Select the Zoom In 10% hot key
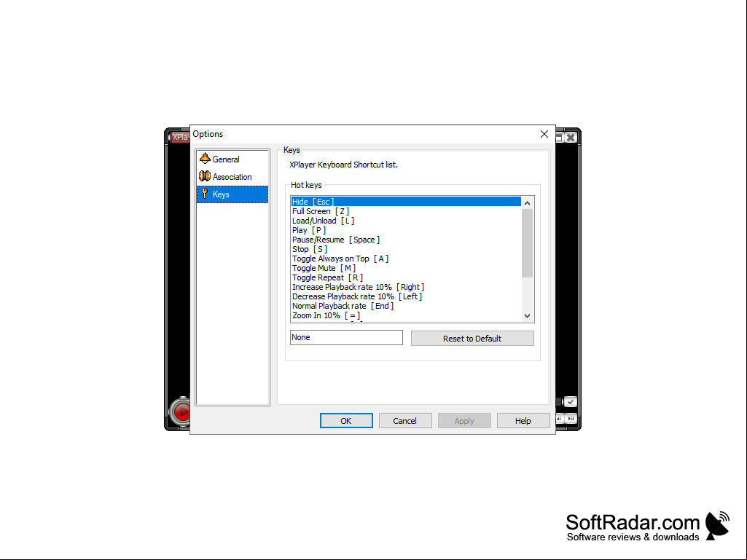747x560 pixels. click(x=406, y=316)
